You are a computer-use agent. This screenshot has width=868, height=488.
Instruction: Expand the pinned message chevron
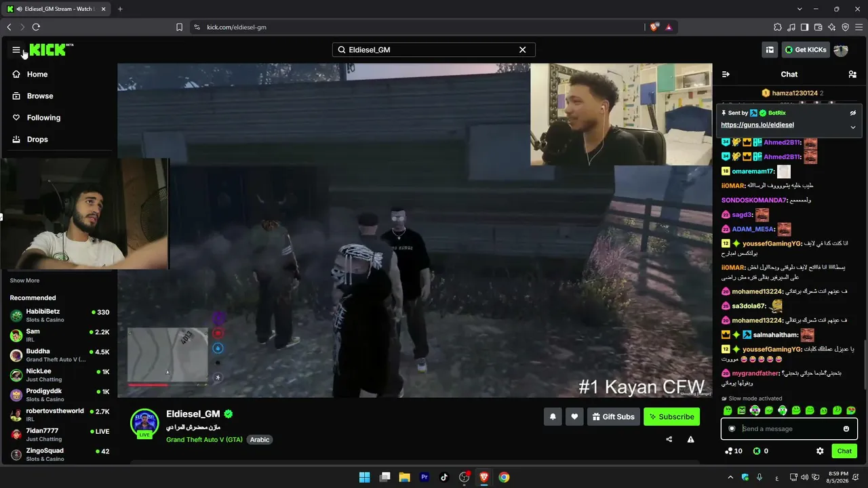tap(853, 127)
